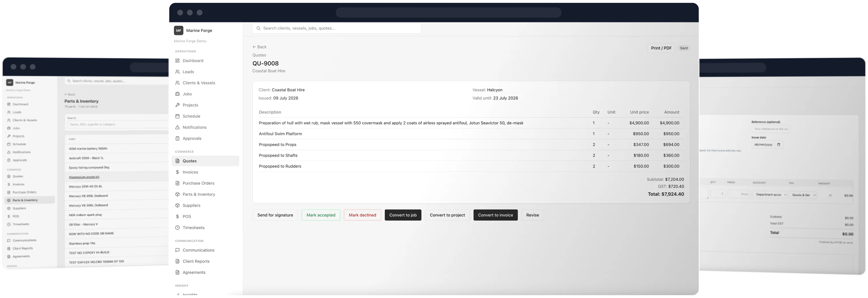Click the Client Reports document icon
The height and width of the screenshot is (298, 868).
[177, 261]
